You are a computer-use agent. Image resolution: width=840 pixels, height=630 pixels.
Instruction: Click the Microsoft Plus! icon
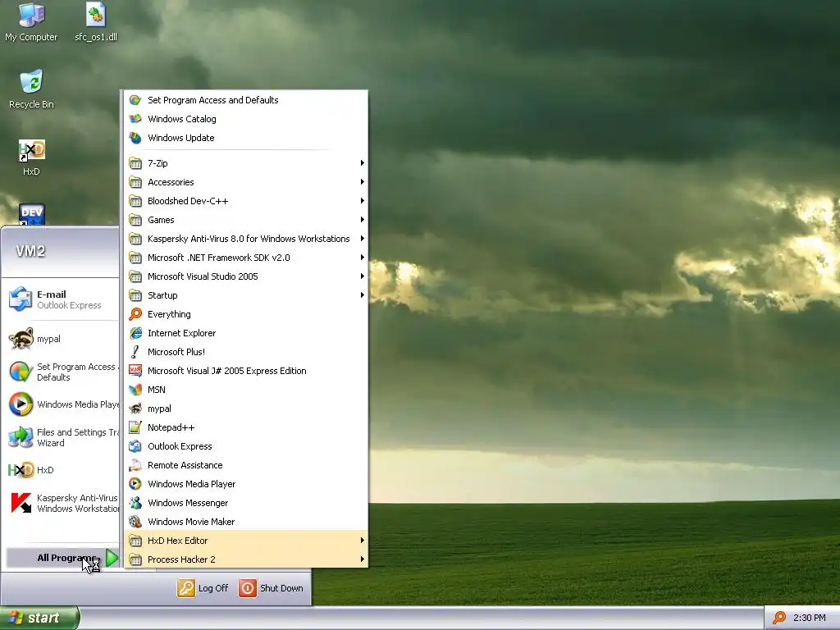coord(135,352)
